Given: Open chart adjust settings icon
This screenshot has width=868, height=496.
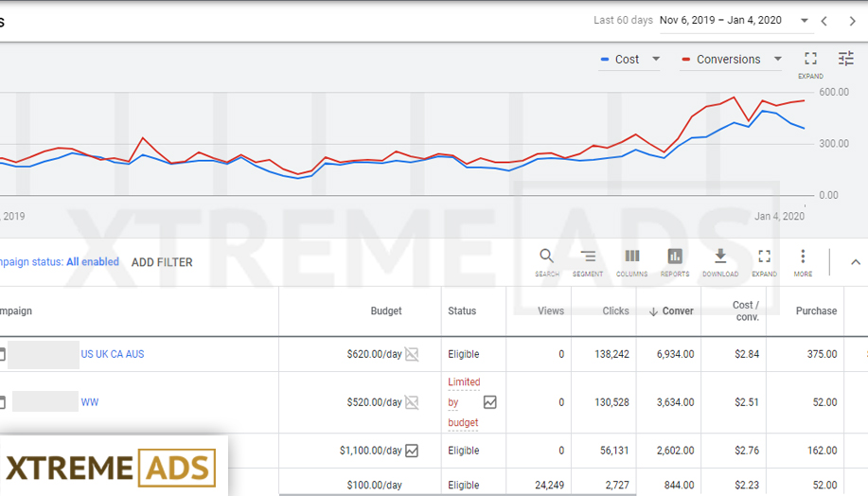Looking at the screenshot, I should pos(845,59).
